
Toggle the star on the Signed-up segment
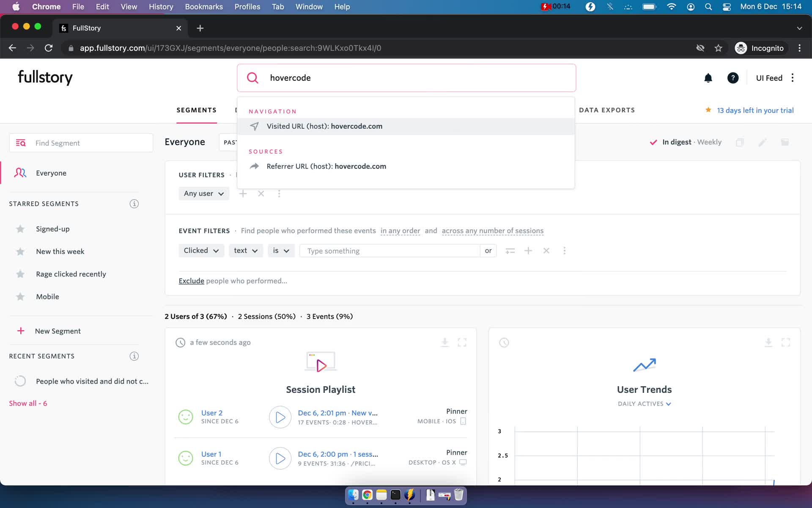tap(20, 229)
